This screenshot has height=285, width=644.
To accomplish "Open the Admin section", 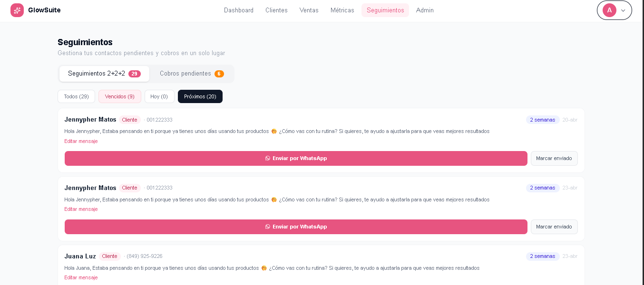I will click(425, 10).
